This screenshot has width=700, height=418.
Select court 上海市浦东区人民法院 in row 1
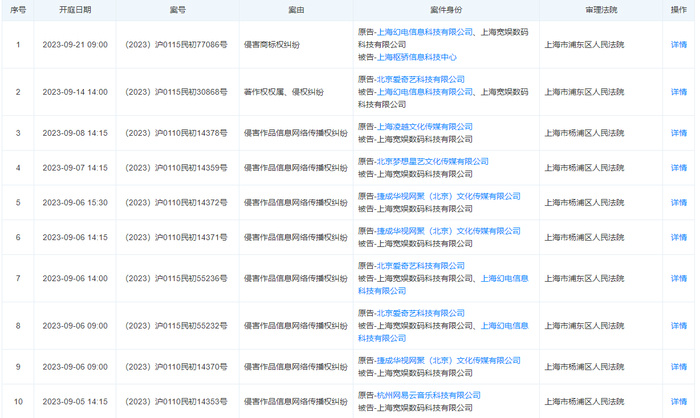pyautogui.click(x=584, y=45)
